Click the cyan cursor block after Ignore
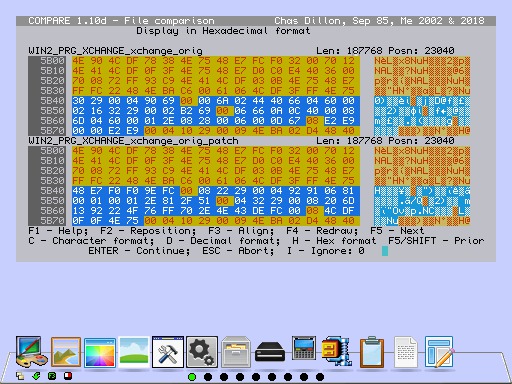 pyautogui.click(x=385, y=251)
